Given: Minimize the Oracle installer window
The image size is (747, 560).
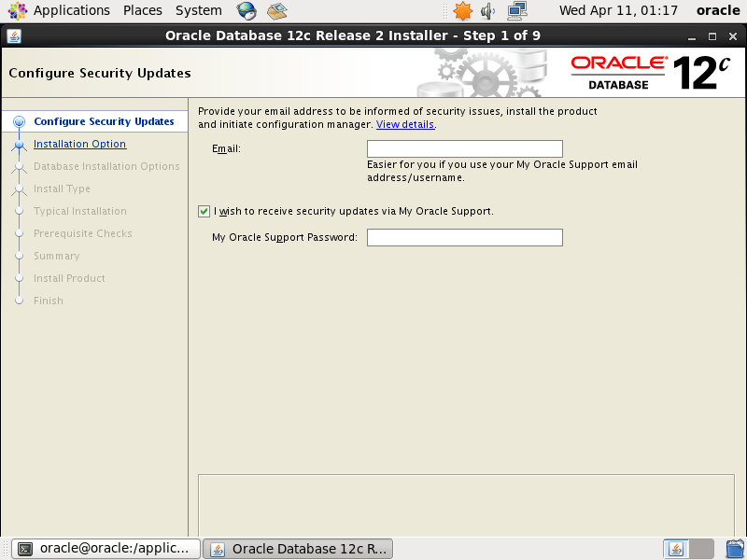Looking at the screenshot, I should point(692,36).
